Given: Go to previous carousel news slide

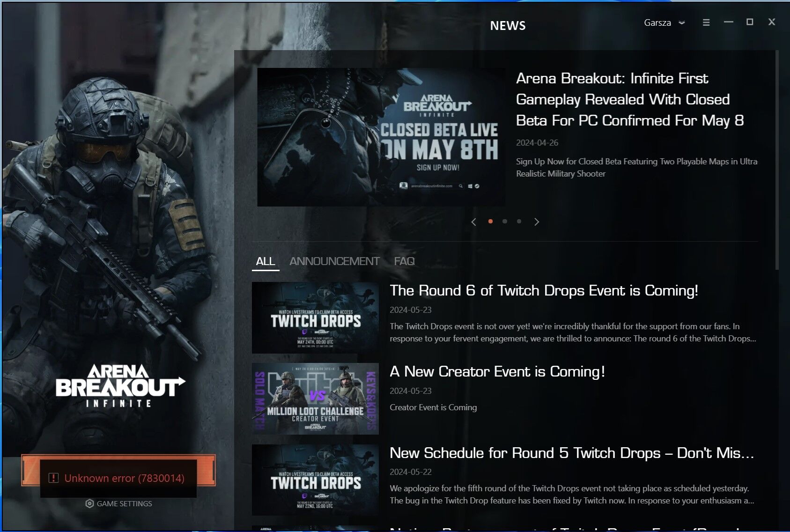Looking at the screenshot, I should [473, 222].
